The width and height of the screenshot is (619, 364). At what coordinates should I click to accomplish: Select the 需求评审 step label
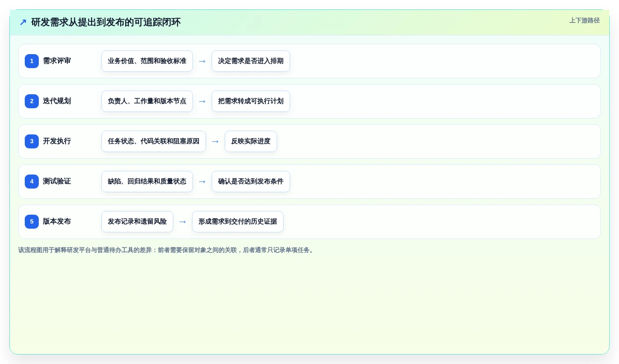[x=57, y=61]
